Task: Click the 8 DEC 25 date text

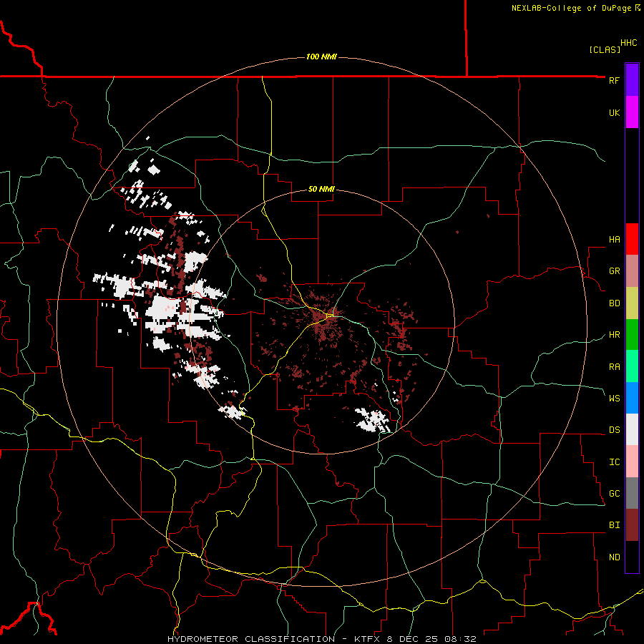Action: 413,639
